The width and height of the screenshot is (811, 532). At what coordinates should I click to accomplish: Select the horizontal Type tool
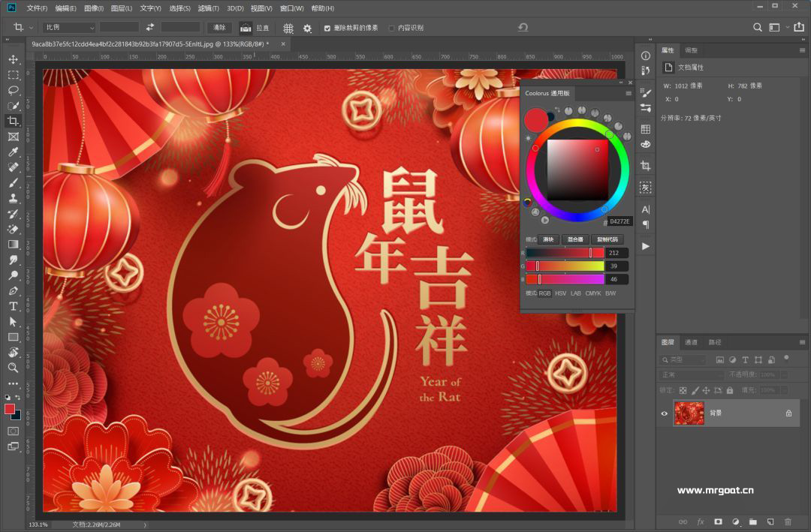click(x=13, y=306)
